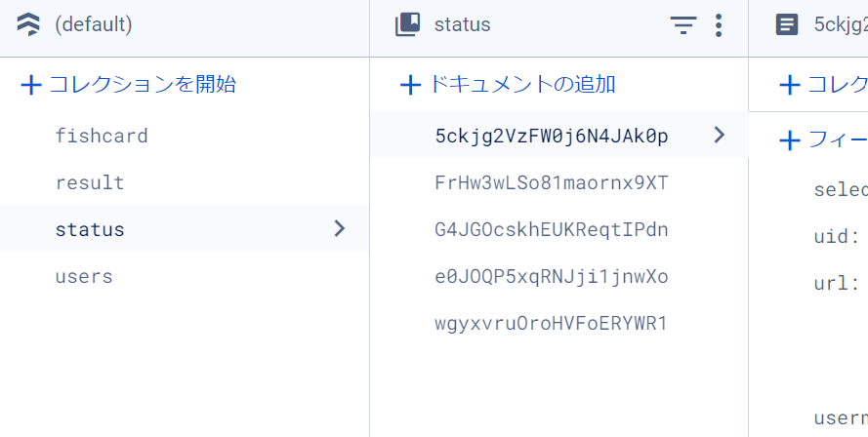Viewport: 868px width, 437px height.
Task: Expand chevron on document 5ckjg2VzFW0j6N4JAk0p
Action: pyautogui.click(x=720, y=136)
